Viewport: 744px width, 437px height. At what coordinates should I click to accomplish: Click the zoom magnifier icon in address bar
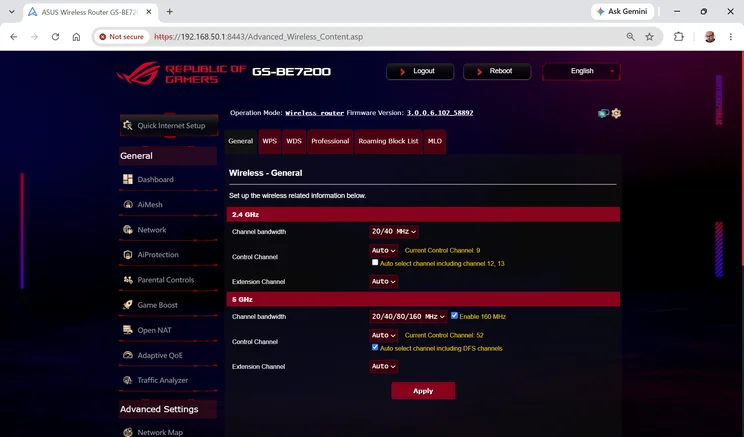coord(631,37)
